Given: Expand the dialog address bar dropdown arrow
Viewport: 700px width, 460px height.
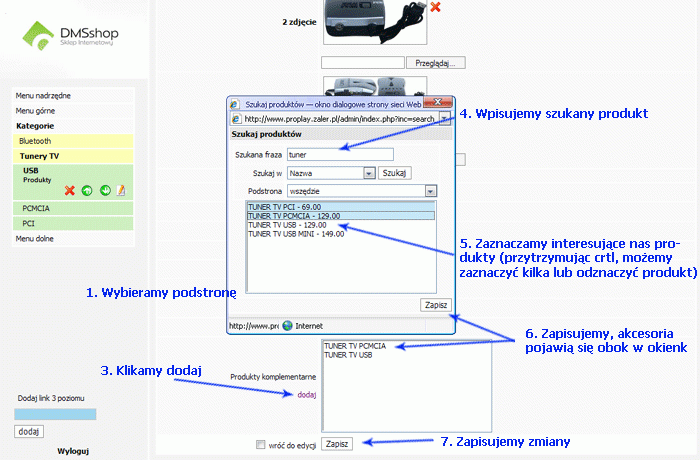Looking at the screenshot, I should [x=445, y=119].
